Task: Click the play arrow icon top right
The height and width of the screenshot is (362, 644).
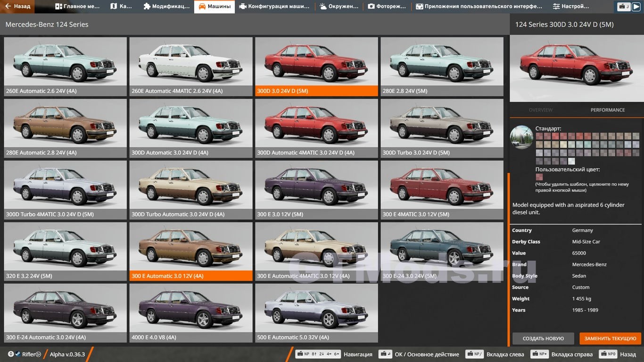Action: (x=636, y=7)
